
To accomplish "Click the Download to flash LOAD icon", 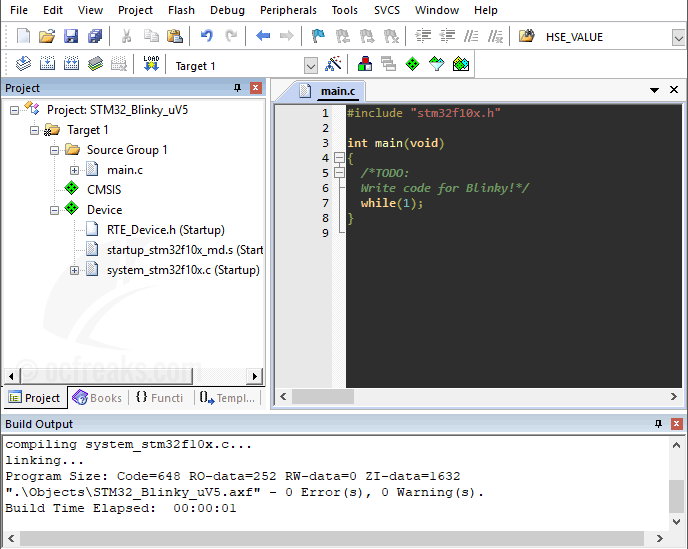I will click(151, 65).
